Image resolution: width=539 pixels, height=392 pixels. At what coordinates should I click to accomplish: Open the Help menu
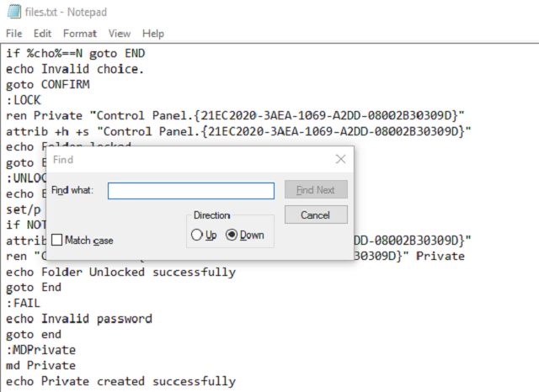click(x=153, y=34)
